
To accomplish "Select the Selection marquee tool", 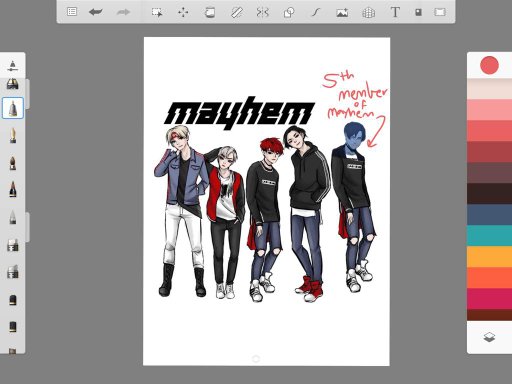I will click(x=157, y=13).
